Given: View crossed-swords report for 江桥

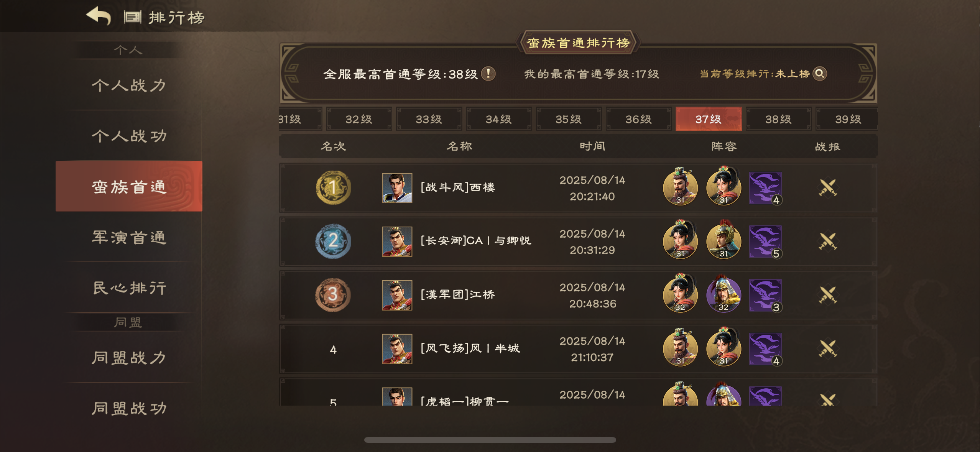Looking at the screenshot, I should pyautogui.click(x=827, y=295).
